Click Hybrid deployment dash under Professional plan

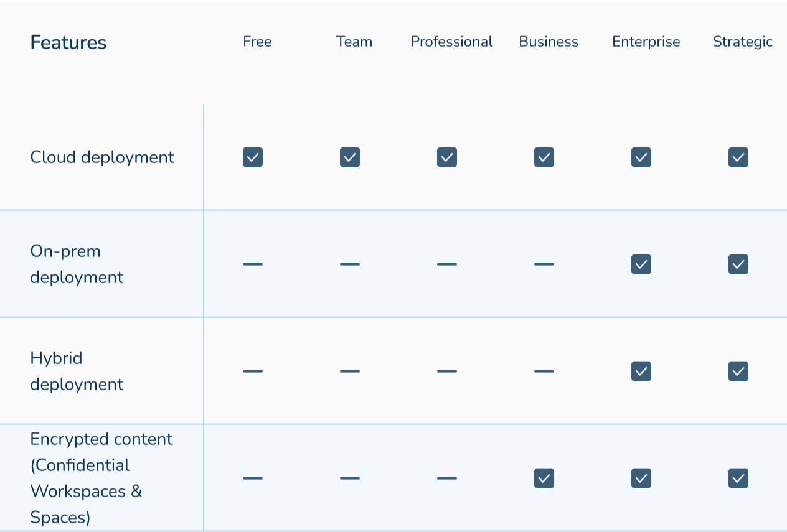coord(447,371)
